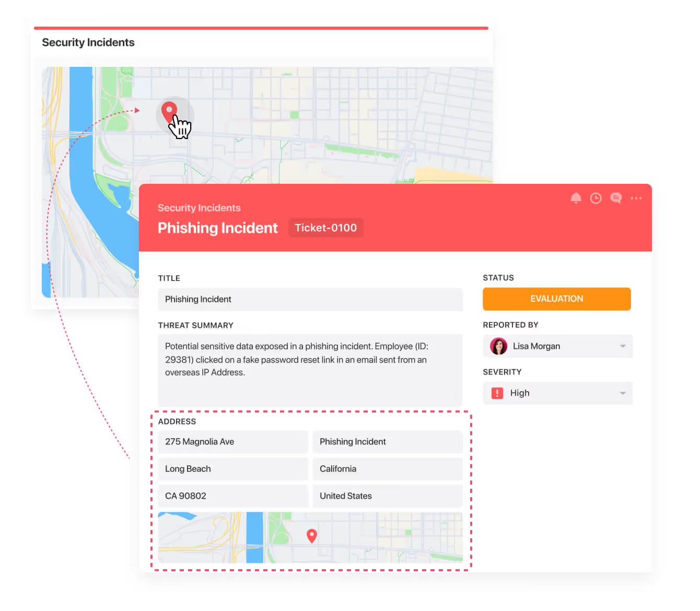Click the EVALUATION status button
700x611 pixels.
[x=556, y=299]
